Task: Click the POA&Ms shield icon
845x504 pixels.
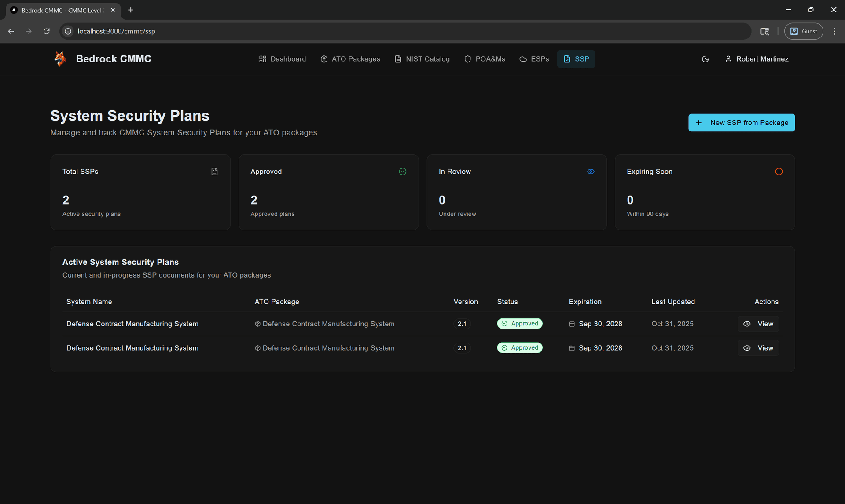Action: [x=467, y=58]
